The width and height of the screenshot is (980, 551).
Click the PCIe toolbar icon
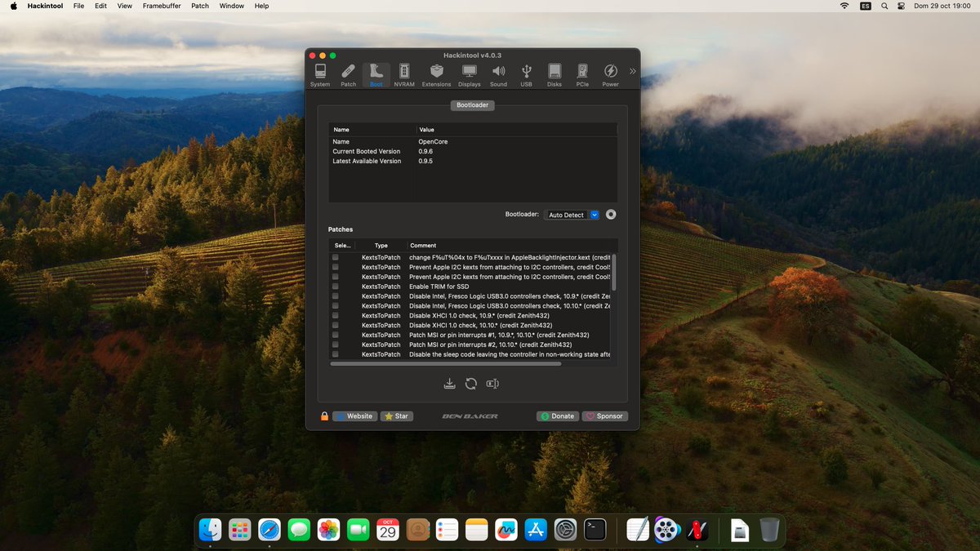pyautogui.click(x=582, y=74)
